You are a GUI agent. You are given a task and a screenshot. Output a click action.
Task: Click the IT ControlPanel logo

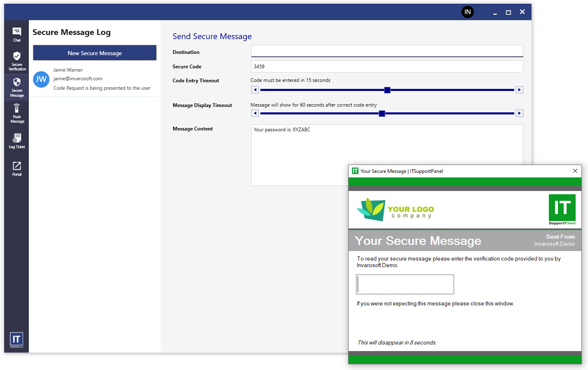pyautogui.click(x=16, y=340)
